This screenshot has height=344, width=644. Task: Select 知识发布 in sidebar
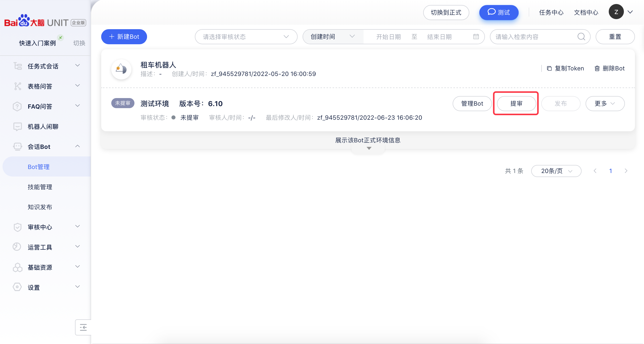click(x=40, y=207)
